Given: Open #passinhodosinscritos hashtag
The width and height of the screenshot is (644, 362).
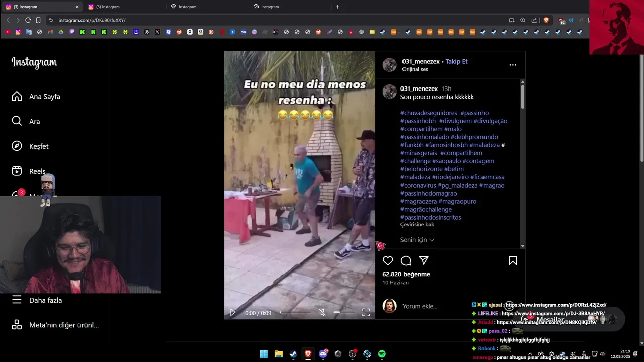Looking at the screenshot, I should tap(431, 217).
